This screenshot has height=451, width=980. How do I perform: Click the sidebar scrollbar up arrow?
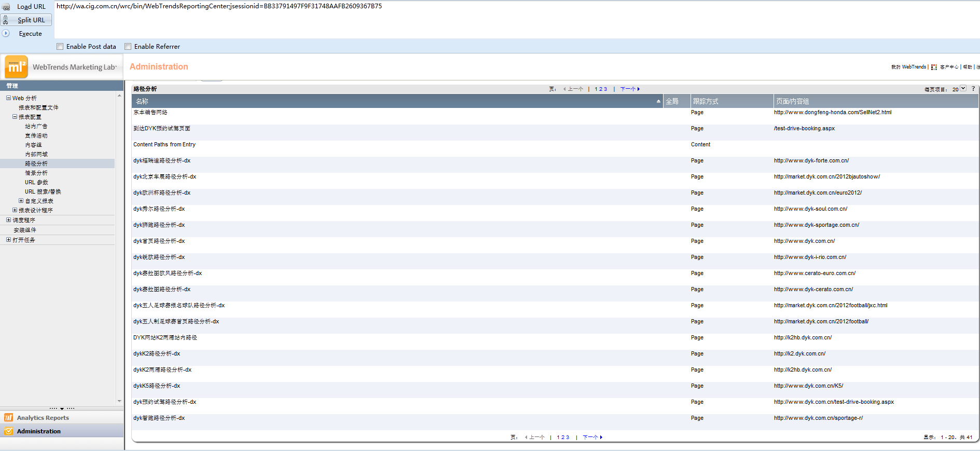pyautogui.click(x=119, y=95)
